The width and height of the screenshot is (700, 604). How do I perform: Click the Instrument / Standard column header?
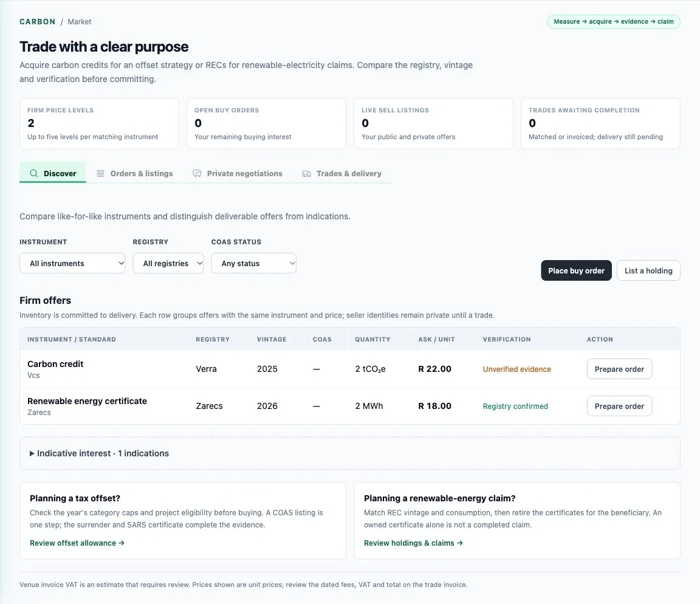(x=72, y=339)
